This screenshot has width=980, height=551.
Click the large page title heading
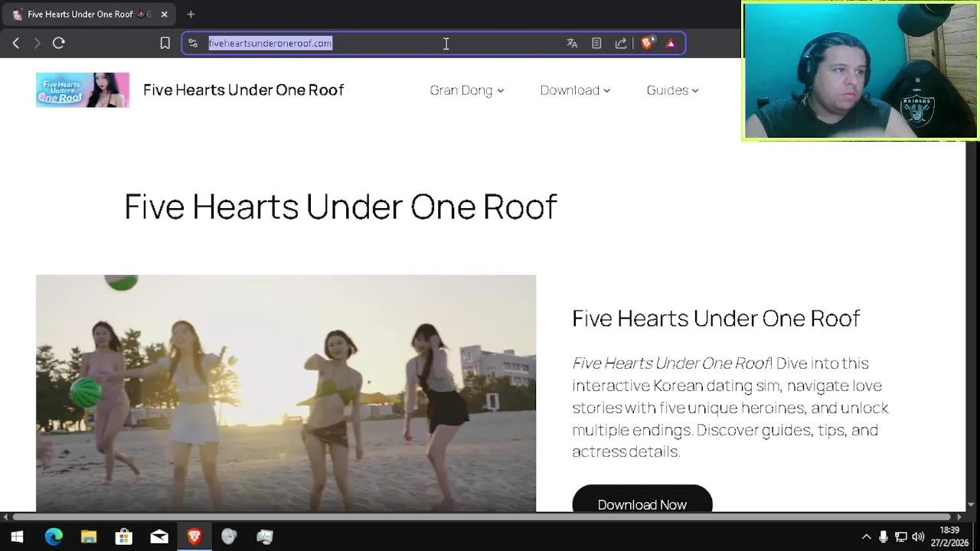(340, 207)
